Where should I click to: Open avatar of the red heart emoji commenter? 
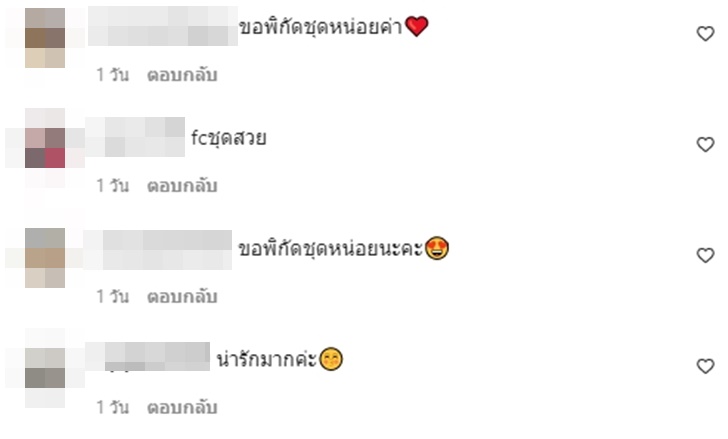pos(45,38)
